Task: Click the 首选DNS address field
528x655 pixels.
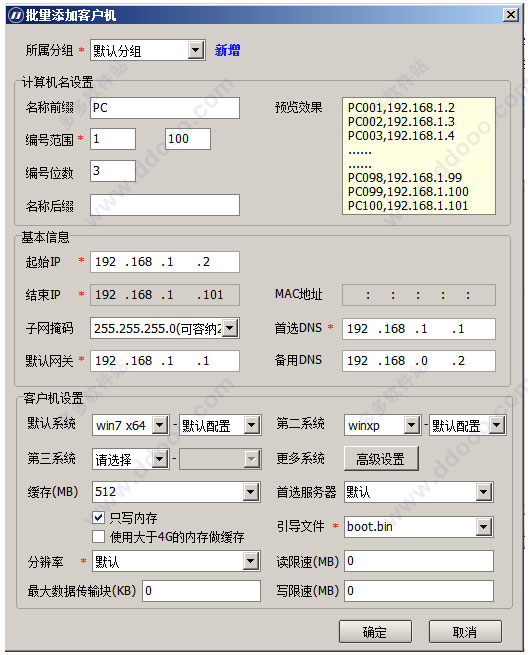Action: tap(419, 329)
